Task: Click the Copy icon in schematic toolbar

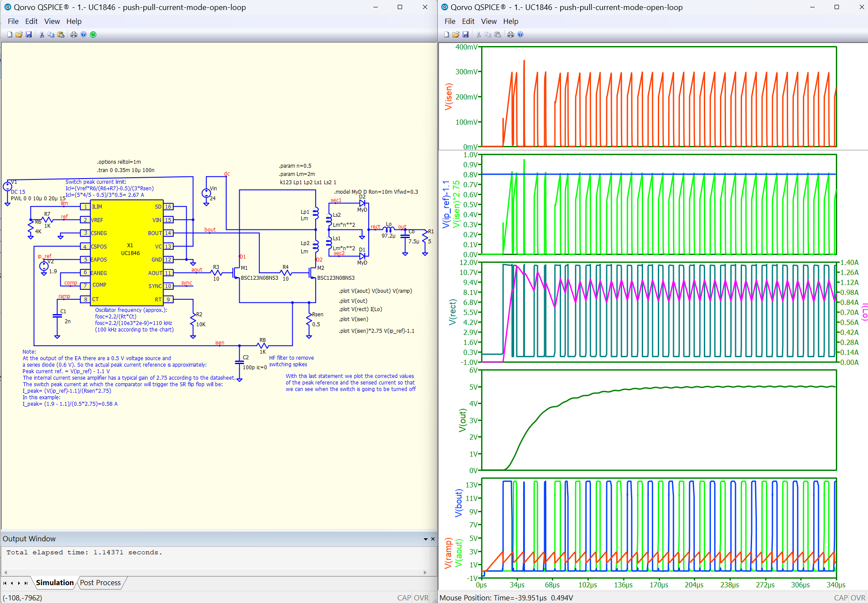Action: point(51,35)
